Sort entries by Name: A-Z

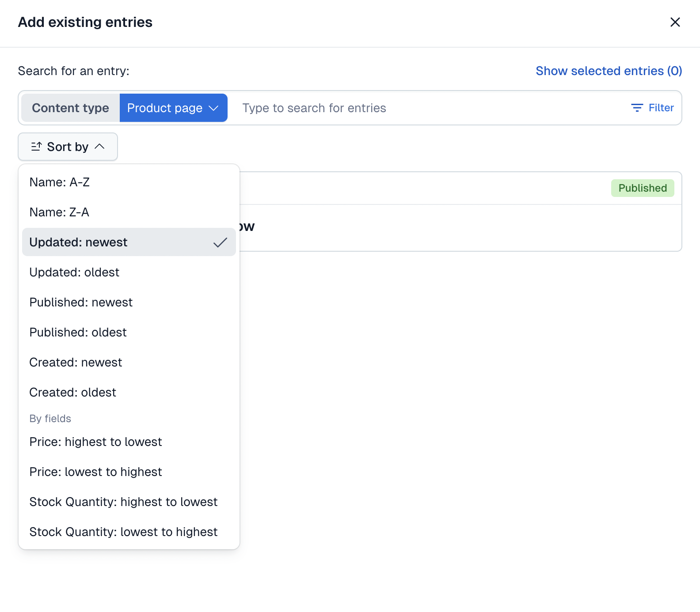[x=60, y=182]
